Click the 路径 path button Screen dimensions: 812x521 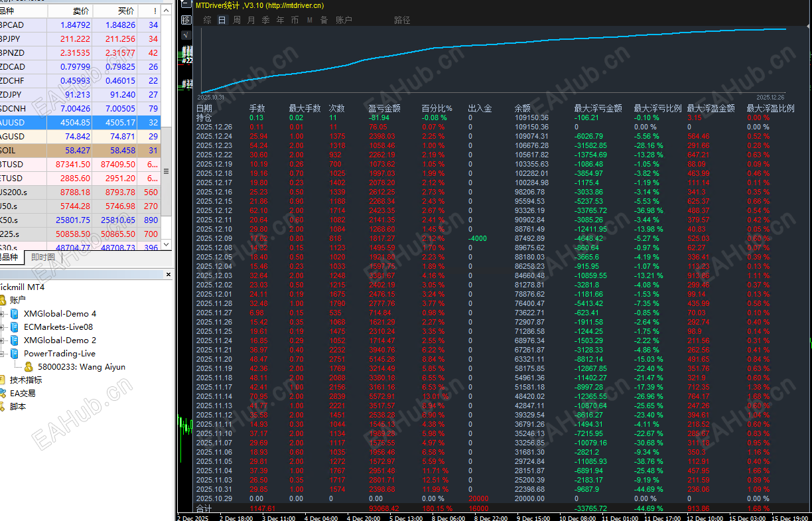click(402, 20)
